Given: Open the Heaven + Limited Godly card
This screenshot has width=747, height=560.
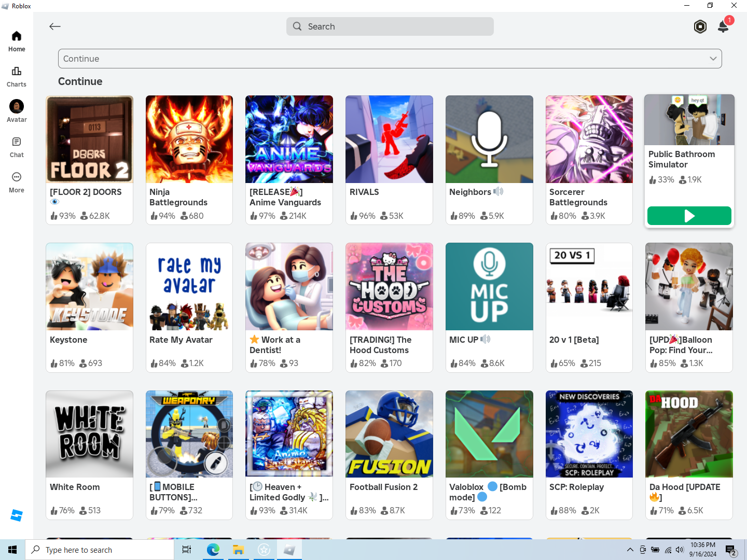Looking at the screenshot, I should tap(289, 455).
